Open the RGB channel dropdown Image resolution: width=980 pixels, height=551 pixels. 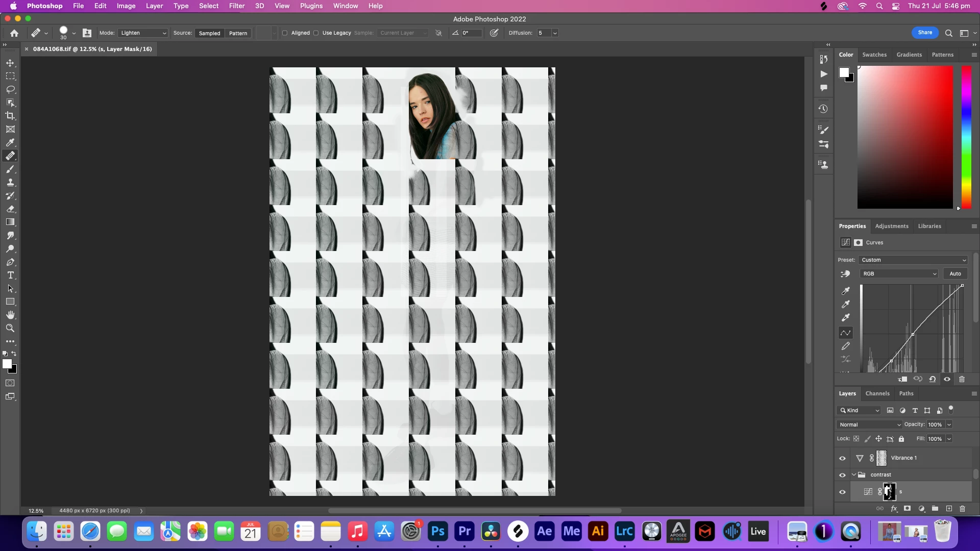(x=899, y=274)
